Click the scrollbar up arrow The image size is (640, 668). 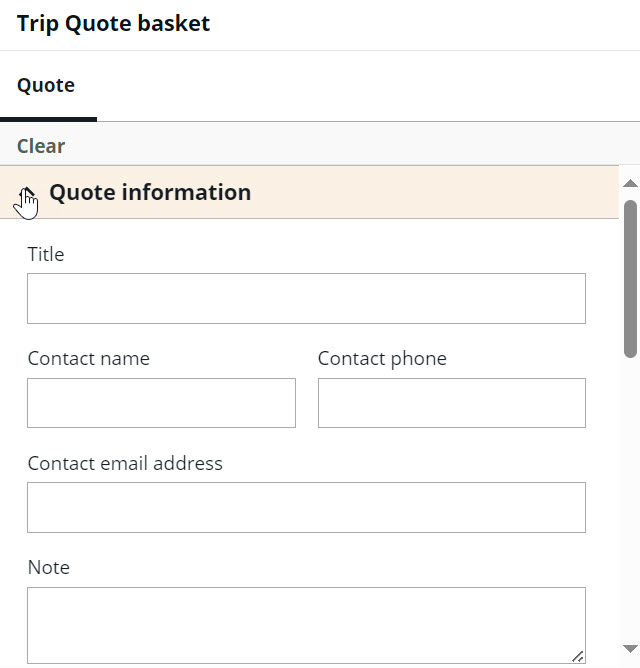coord(630,184)
